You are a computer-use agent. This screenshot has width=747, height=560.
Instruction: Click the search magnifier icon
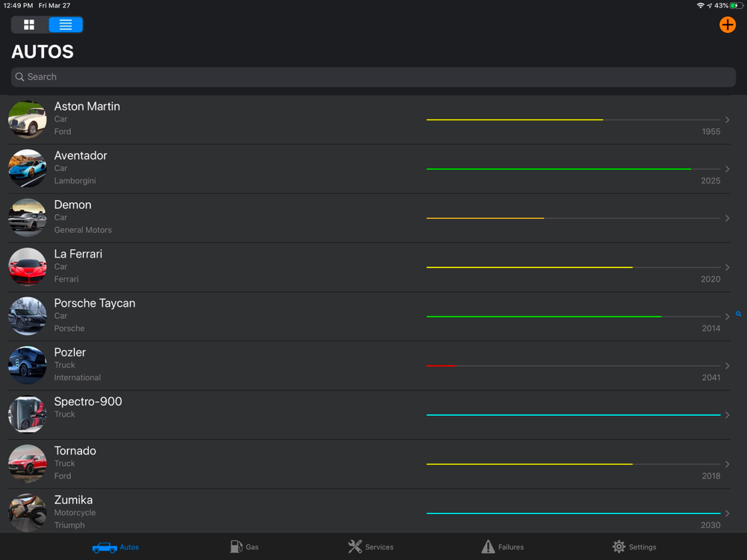(x=19, y=77)
